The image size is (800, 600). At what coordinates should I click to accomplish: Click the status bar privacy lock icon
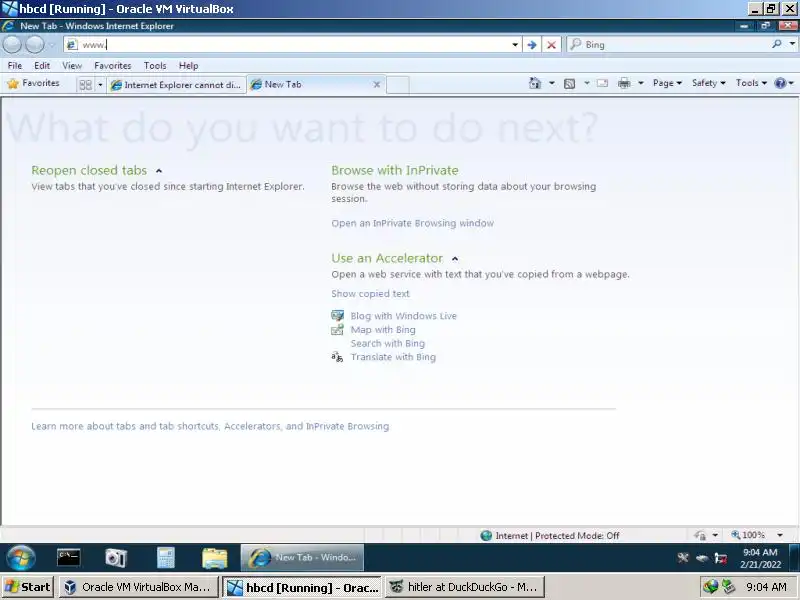(x=700, y=535)
